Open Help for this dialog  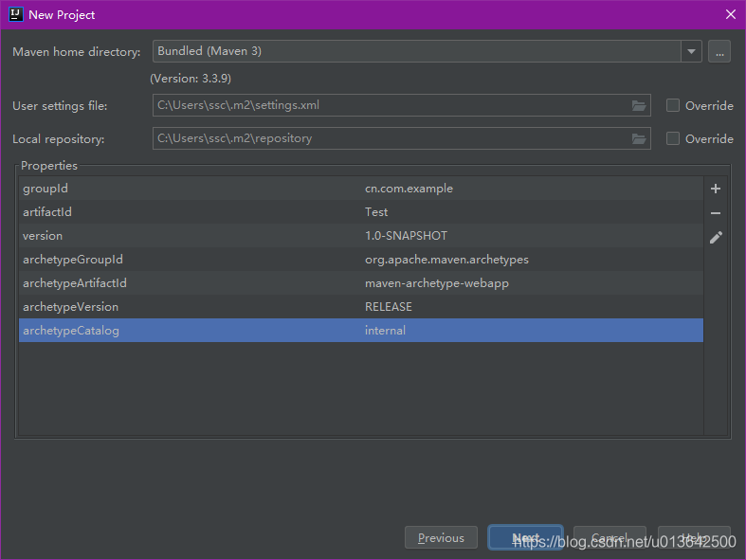coord(694,537)
